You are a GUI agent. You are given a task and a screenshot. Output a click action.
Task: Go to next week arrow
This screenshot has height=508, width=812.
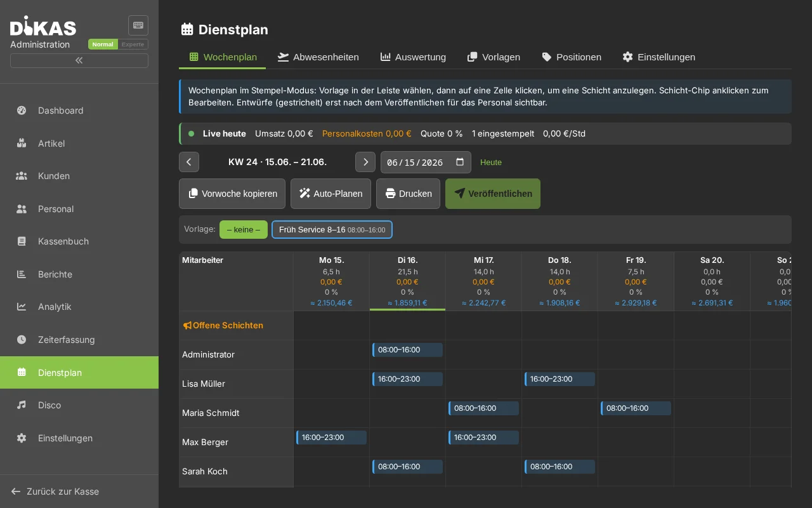(365, 162)
